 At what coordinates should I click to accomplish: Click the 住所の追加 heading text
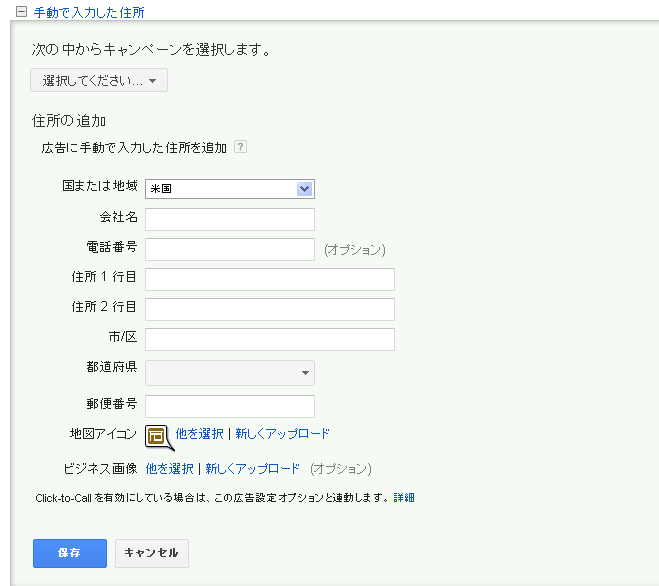pos(69,121)
